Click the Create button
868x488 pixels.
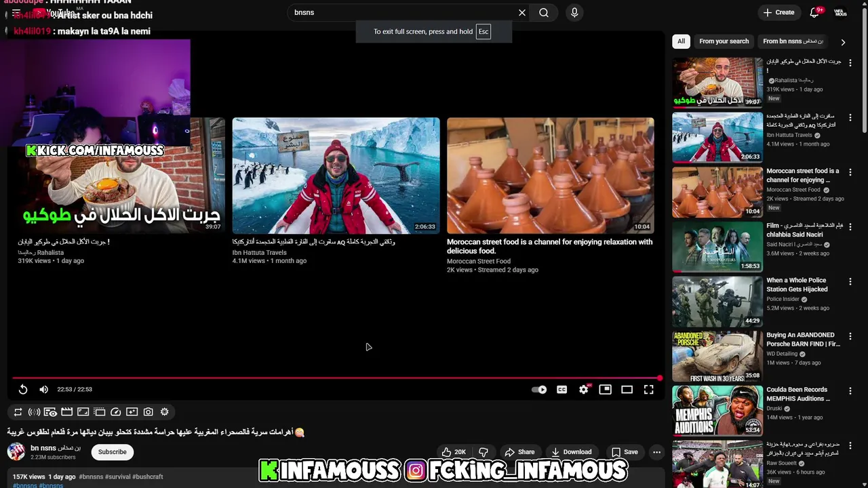(x=778, y=12)
